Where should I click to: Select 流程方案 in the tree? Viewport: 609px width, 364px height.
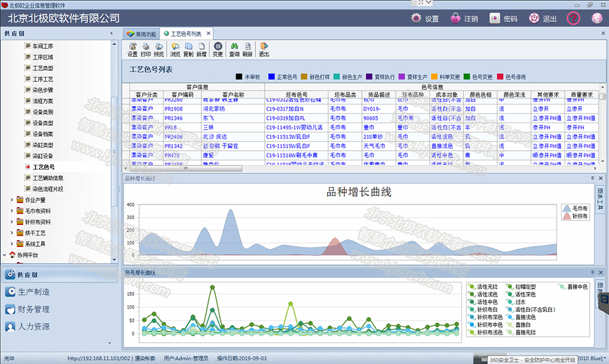[x=43, y=101]
